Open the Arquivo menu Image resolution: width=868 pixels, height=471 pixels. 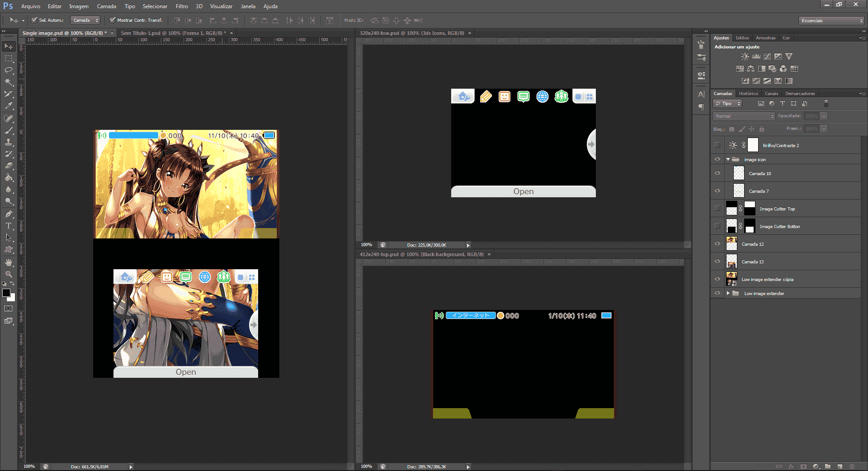pyautogui.click(x=31, y=6)
